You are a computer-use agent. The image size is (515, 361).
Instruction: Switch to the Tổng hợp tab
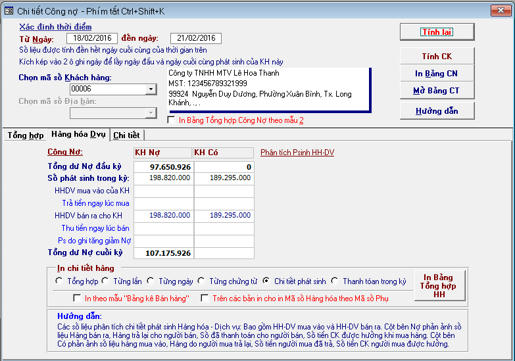[x=25, y=135]
